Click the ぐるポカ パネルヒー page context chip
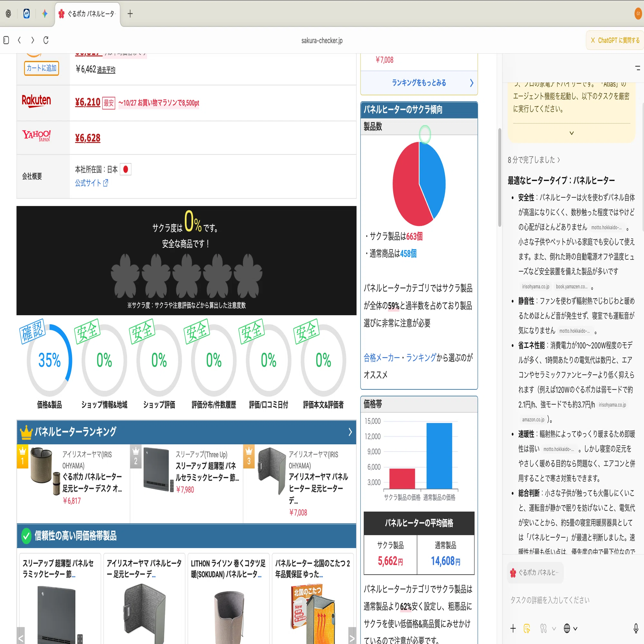Screen dimensions: 644x644 535,573
